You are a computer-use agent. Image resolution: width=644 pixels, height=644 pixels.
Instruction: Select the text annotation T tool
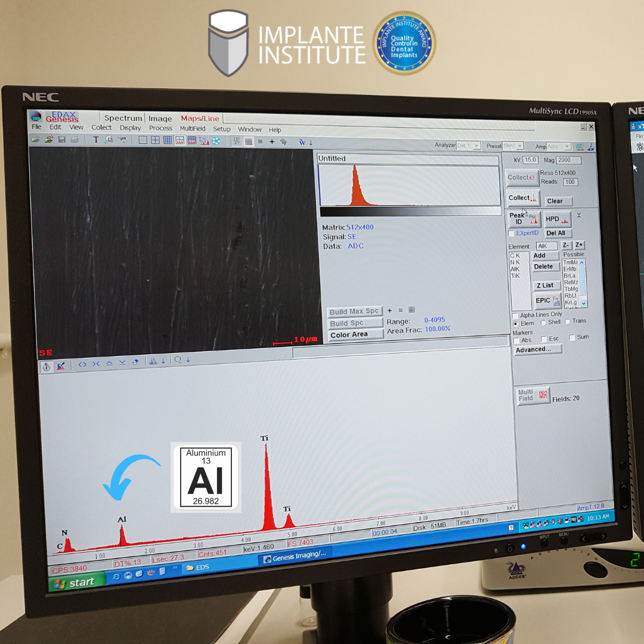coord(95,140)
